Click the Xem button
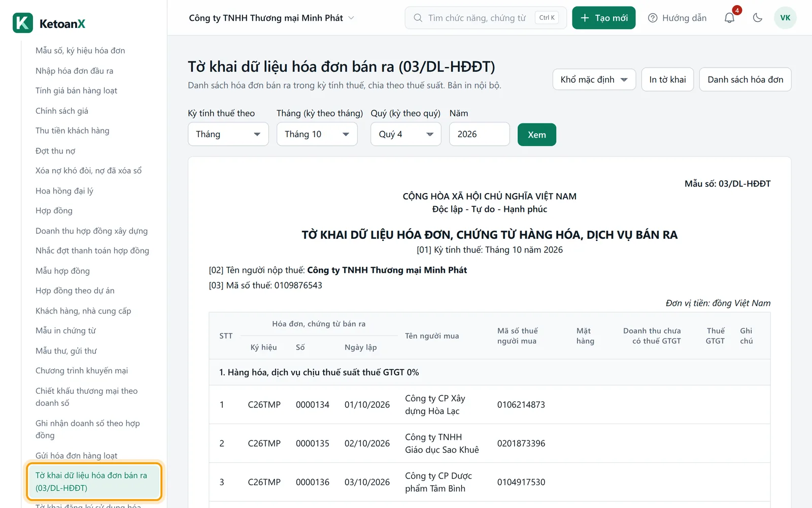Screen dimensions: 812x508 point(537,135)
